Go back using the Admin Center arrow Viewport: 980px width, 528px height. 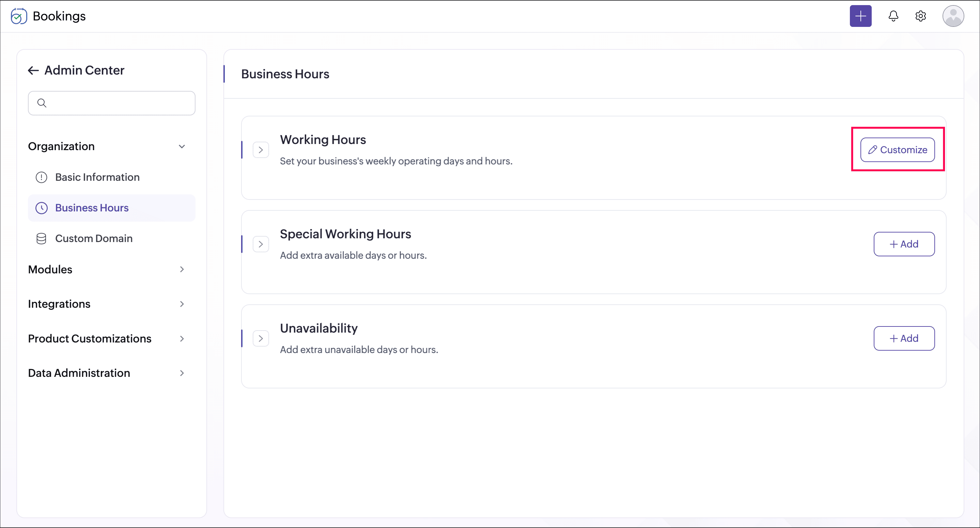(x=33, y=70)
